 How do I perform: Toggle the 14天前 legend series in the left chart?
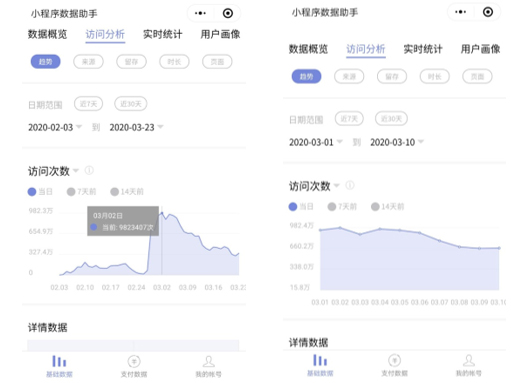coord(127,192)
